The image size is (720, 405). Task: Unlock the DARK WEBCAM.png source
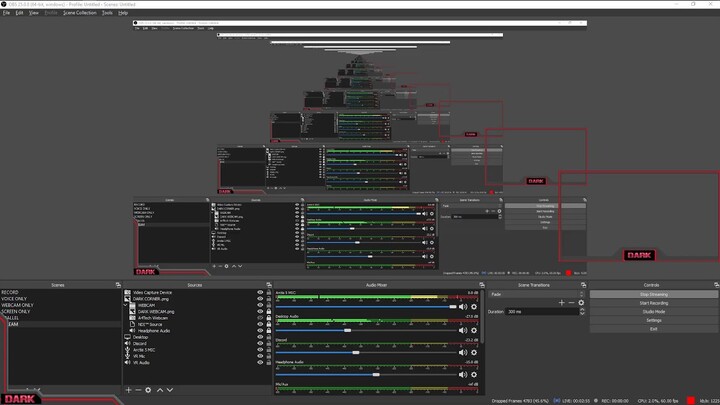(x=269, y=311)
